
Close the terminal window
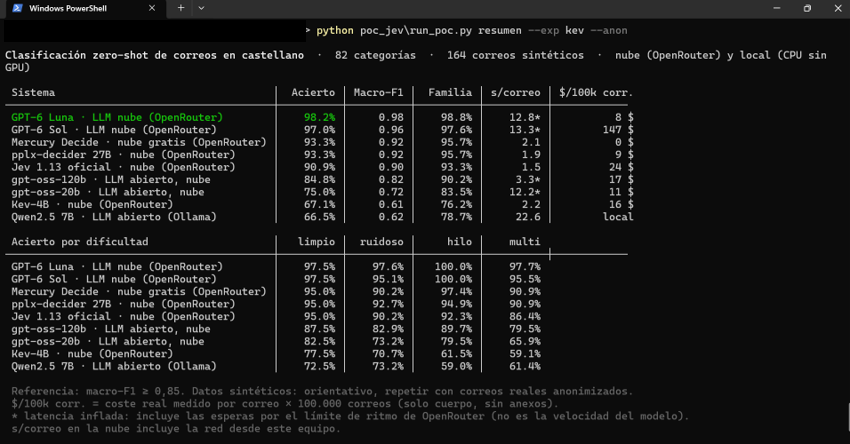tap(838, 8)
